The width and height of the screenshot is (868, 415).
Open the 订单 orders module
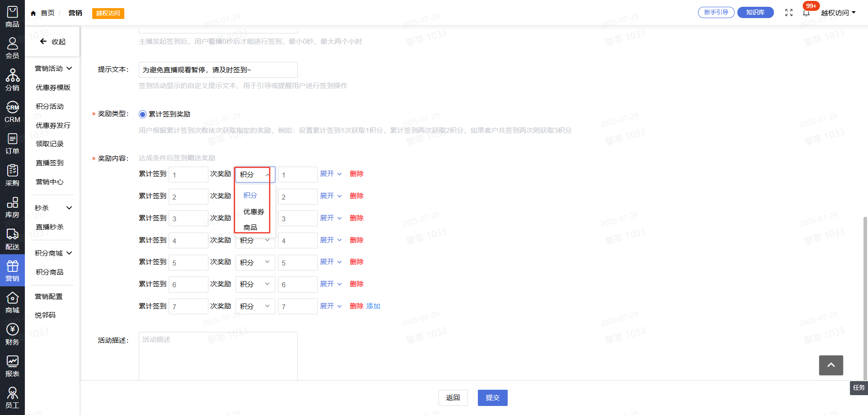pos(12,144)
